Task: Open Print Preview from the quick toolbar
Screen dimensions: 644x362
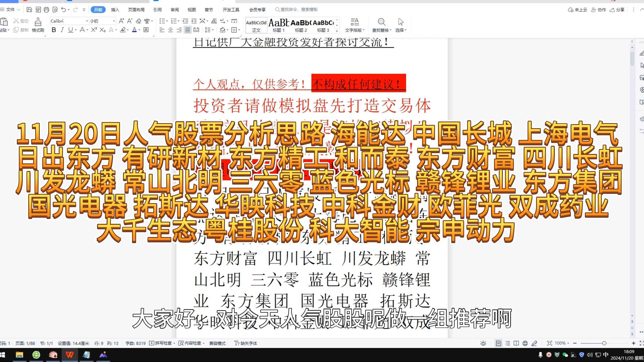Action: click(55, 10)
